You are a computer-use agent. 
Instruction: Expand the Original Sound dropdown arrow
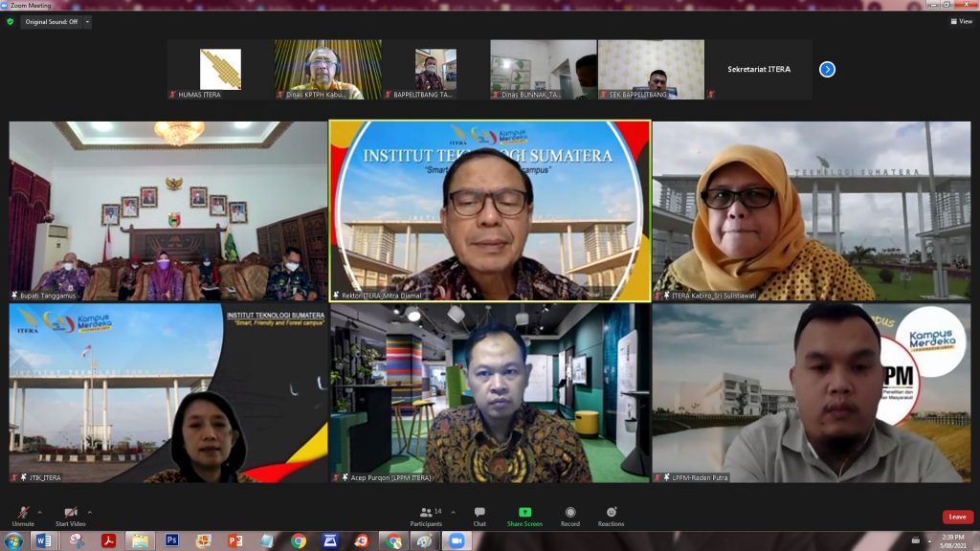87,22
